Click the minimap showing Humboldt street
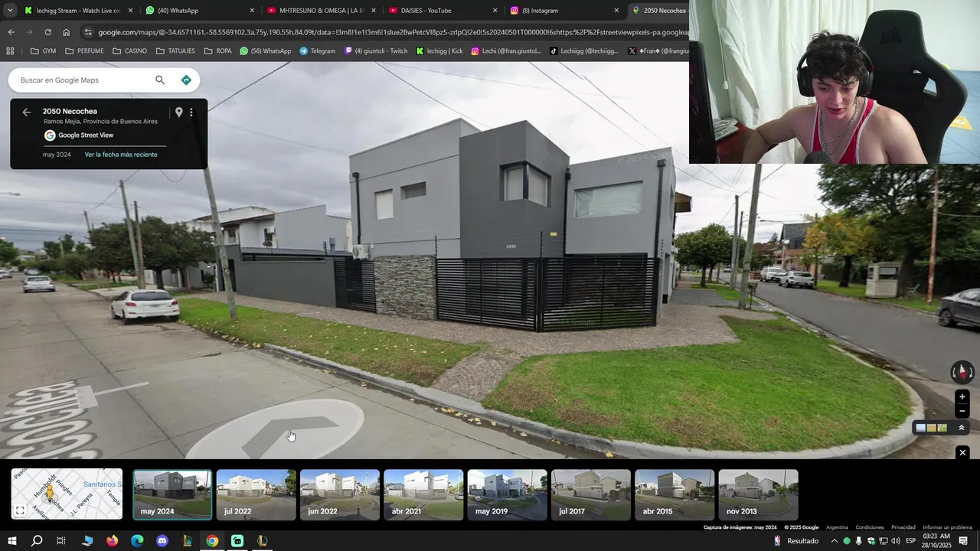 (67, 494)
